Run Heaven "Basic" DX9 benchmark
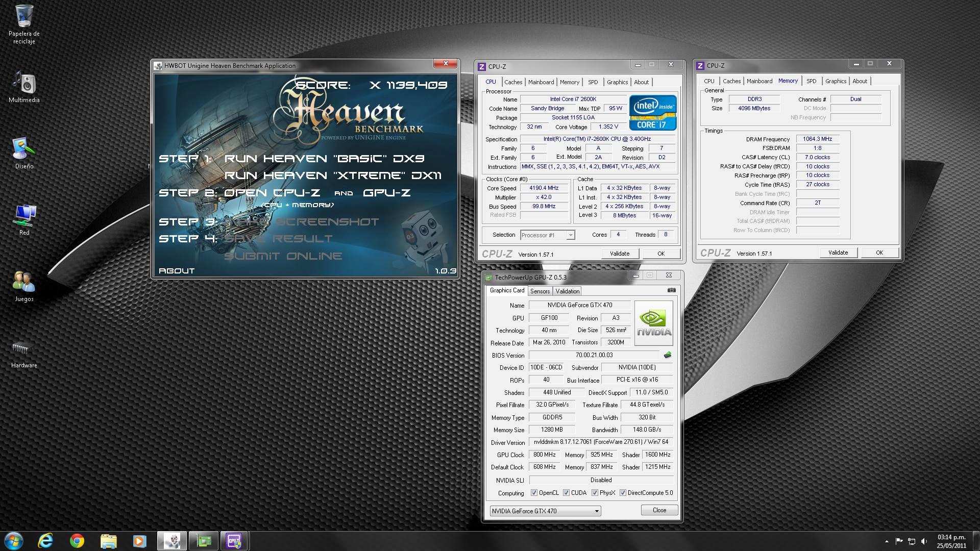 (324, 159)
